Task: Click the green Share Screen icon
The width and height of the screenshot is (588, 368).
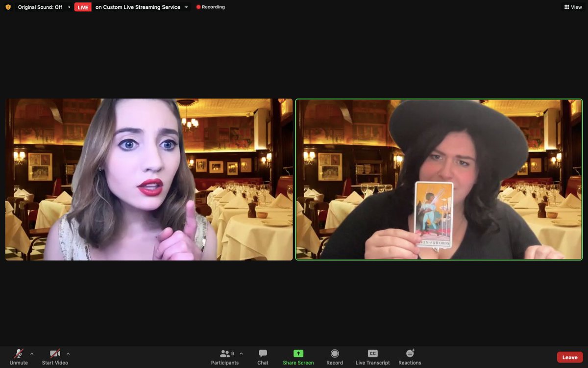Action: pyautogui.click(x=298, y=354)
